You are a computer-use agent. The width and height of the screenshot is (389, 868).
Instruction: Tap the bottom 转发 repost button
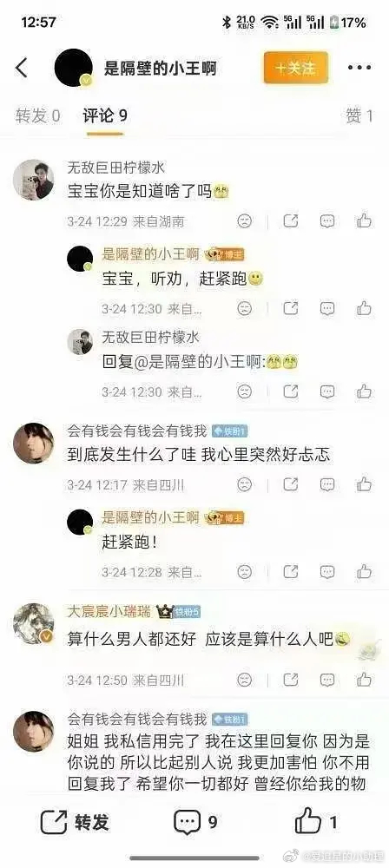coord(76,822)
